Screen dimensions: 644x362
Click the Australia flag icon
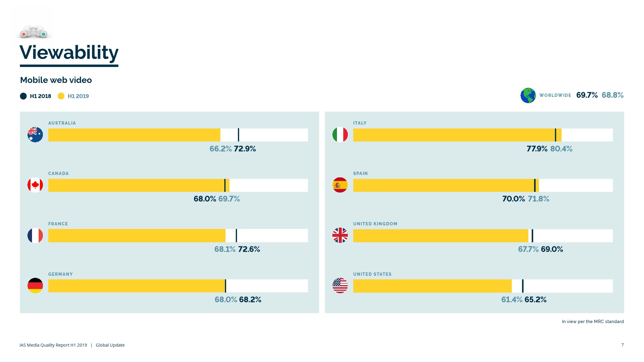point(35,135)
